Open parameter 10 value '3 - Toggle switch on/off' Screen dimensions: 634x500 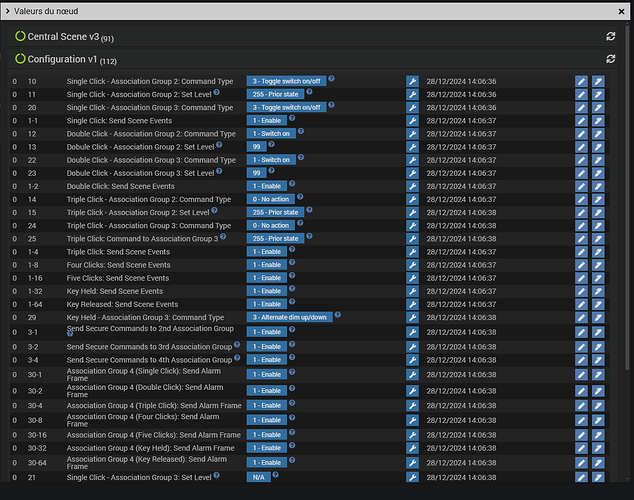[x=286, y=81]
